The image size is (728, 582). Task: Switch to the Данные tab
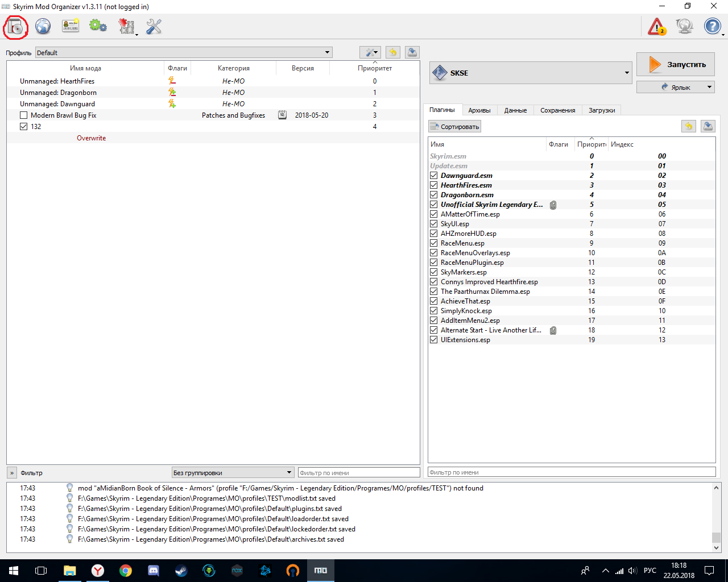point(515,110)
